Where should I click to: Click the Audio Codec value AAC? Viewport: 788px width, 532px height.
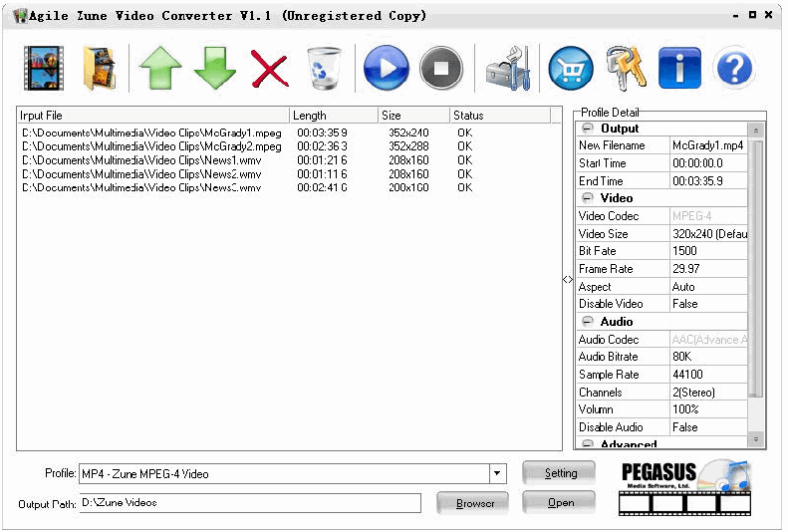pos(708,340)
